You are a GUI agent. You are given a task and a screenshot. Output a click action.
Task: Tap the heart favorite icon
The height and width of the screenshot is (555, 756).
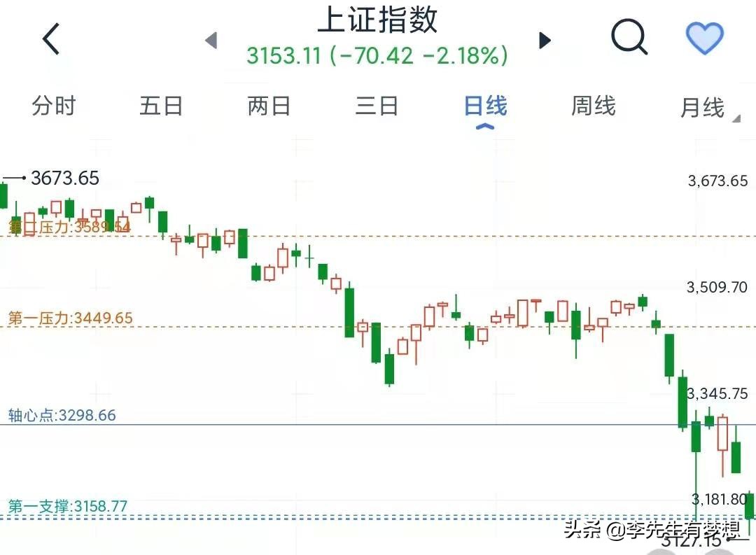point(705,38)
